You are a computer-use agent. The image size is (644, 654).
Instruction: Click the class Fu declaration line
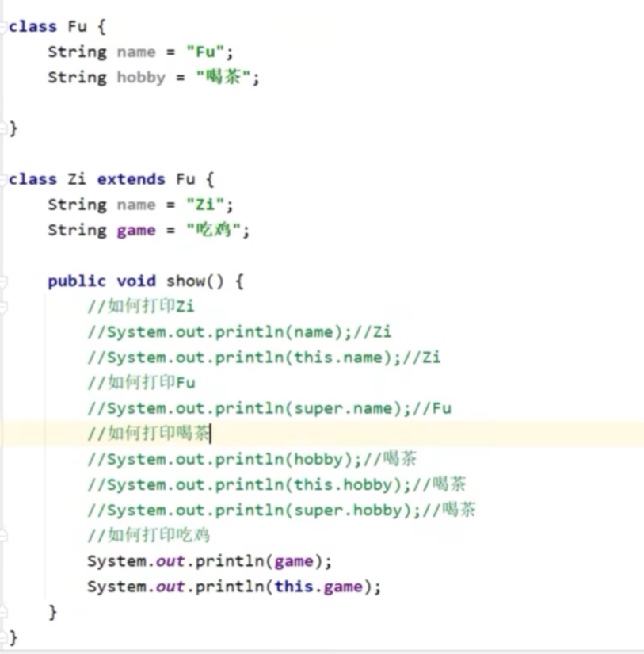point(58,27)
